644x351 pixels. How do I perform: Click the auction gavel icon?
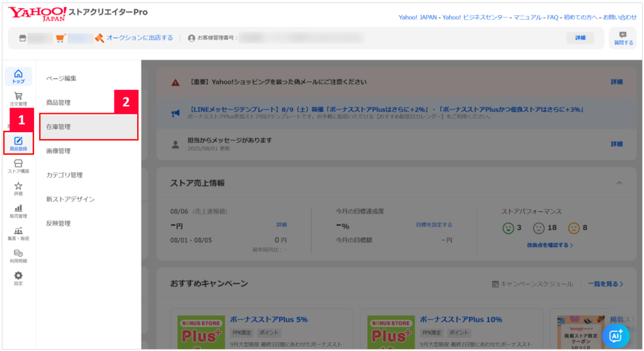(99, 38)
